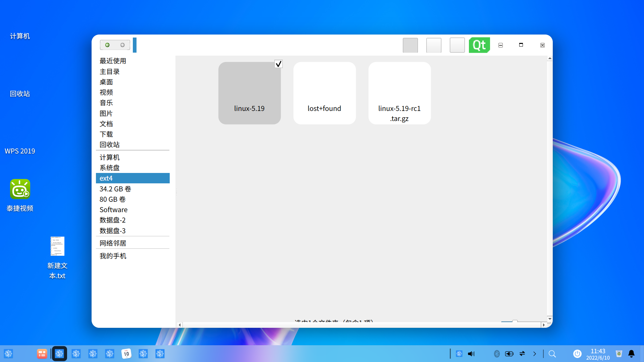Expand hidden tray icons chevron
644x362 pixels.
pos(535,354)
